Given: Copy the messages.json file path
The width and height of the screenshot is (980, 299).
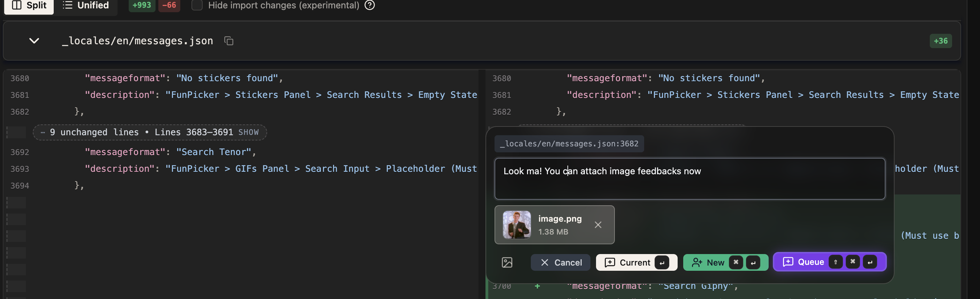Looking at the screenshot, I should (x=229, y=41).
